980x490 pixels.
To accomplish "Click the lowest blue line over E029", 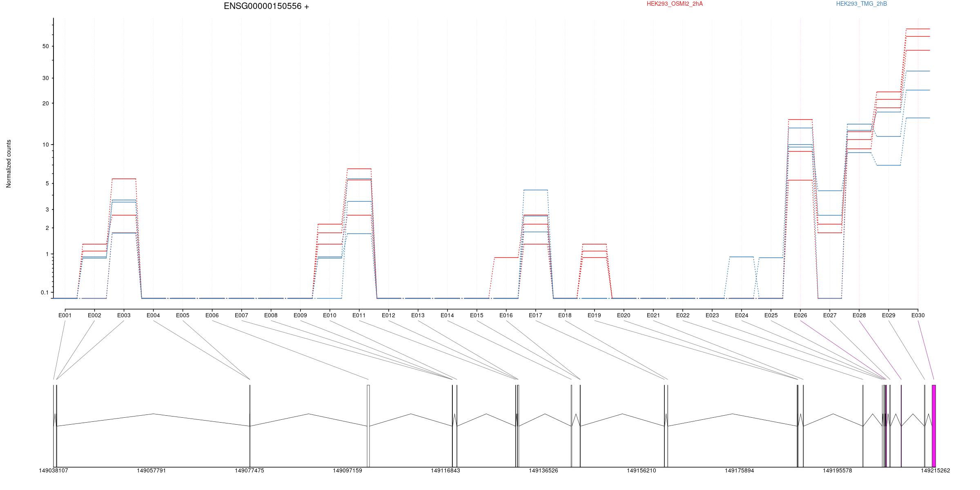I will pyautogui.click(x=889, y=165).
